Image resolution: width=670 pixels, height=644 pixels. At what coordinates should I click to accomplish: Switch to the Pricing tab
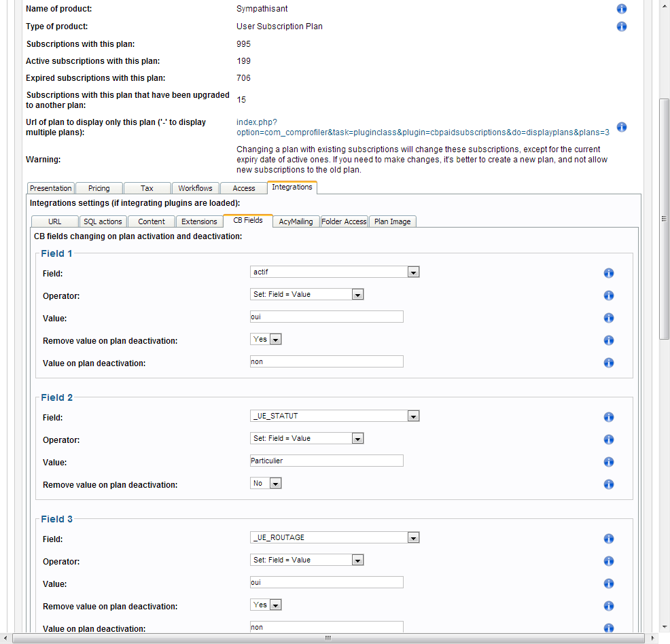point(99,188)
